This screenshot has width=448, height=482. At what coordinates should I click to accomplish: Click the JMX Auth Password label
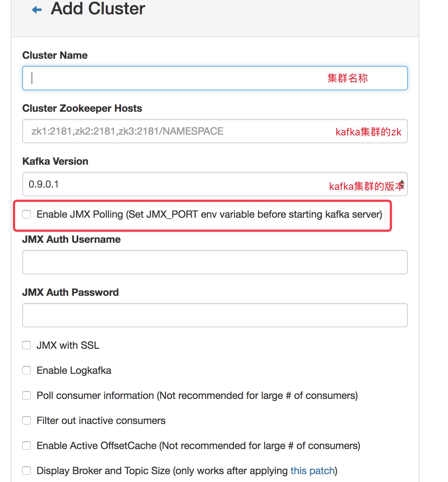[70, 292]
